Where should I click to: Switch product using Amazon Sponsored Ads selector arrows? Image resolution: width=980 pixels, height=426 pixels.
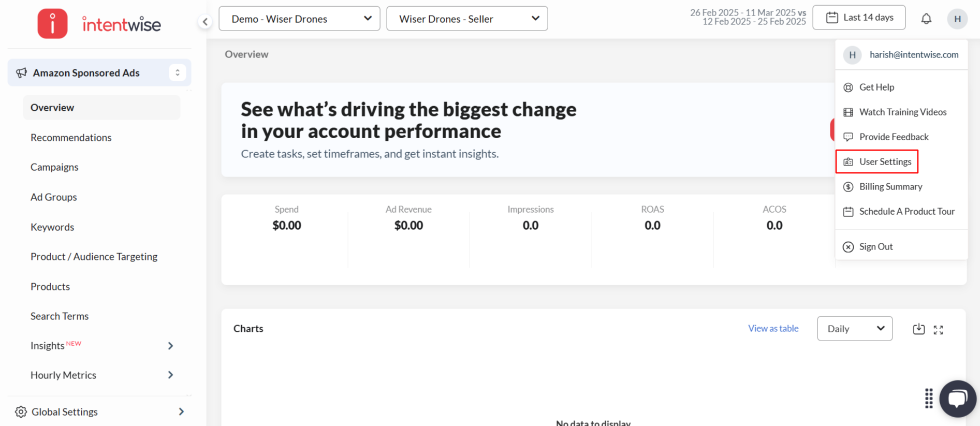coord(178,72)
